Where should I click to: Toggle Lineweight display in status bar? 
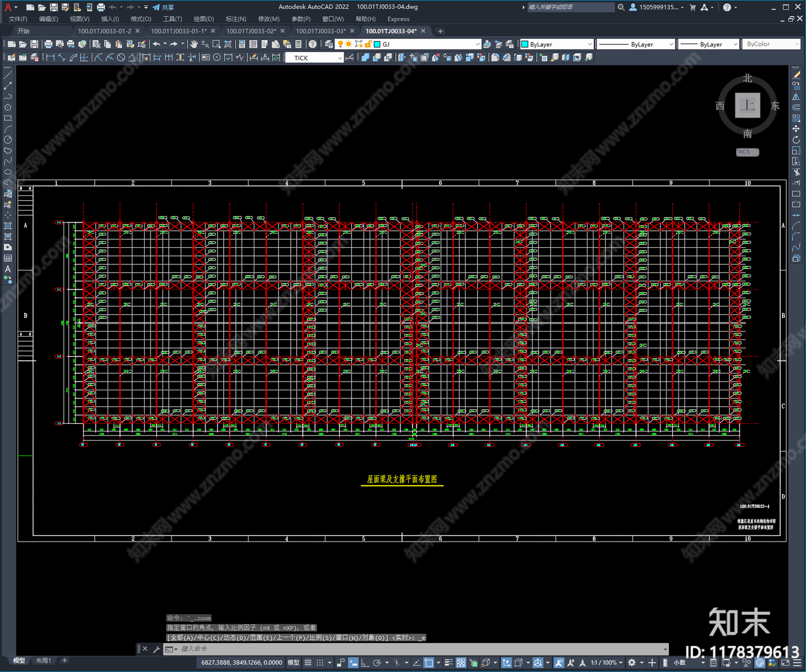point(448,663)
